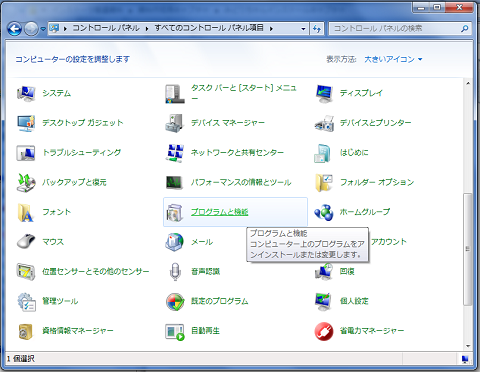Open address bar history dropdown
The image size is (480, 372).
(303, 29)
